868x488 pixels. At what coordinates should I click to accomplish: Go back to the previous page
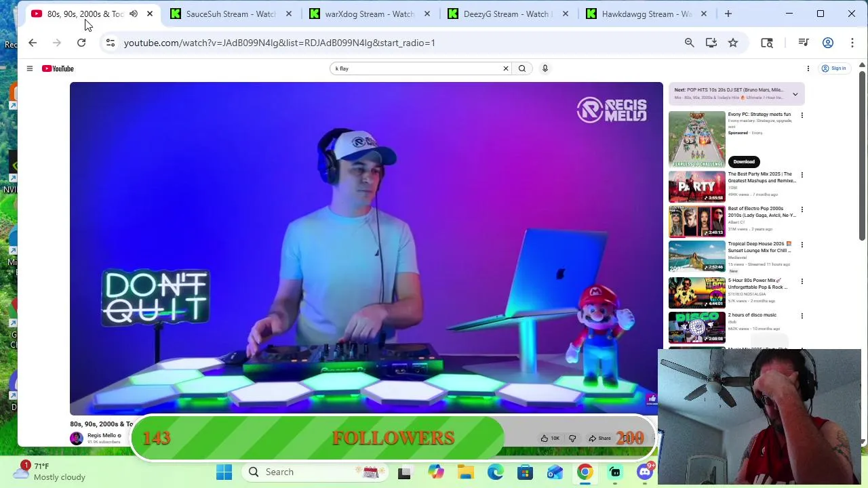[33, 43]
